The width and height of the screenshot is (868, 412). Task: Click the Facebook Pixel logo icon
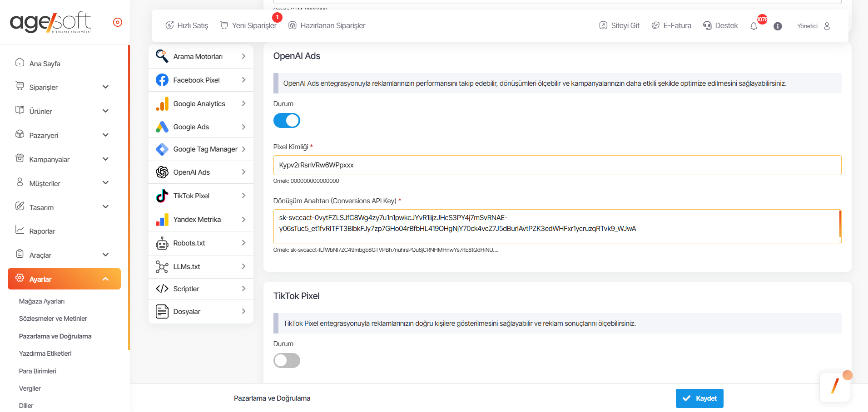[162, 80]
